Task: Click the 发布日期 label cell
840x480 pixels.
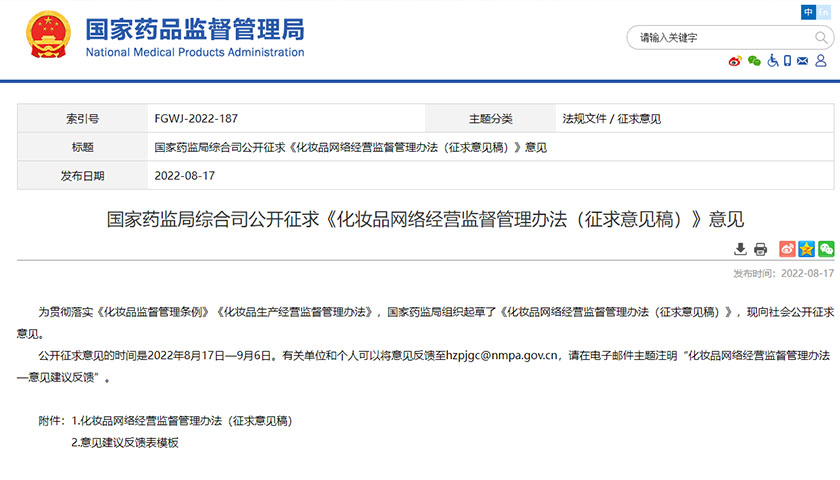Action: 82,176
